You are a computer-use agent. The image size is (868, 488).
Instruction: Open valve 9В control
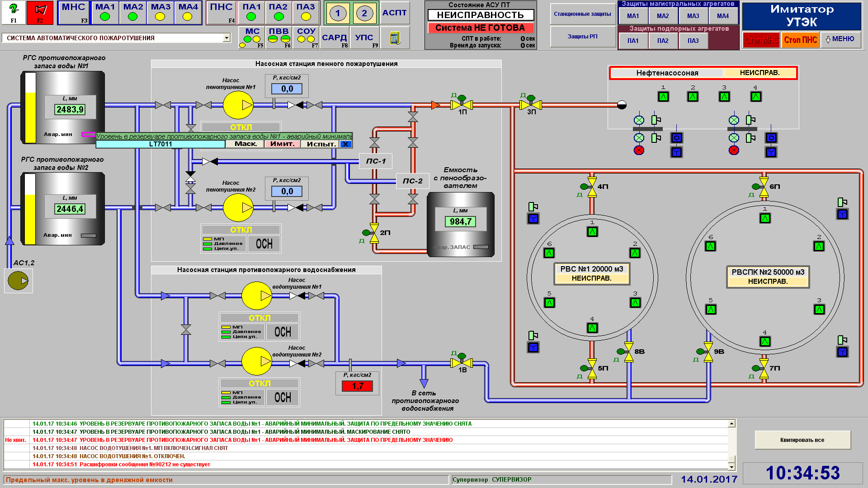point(708,352)
